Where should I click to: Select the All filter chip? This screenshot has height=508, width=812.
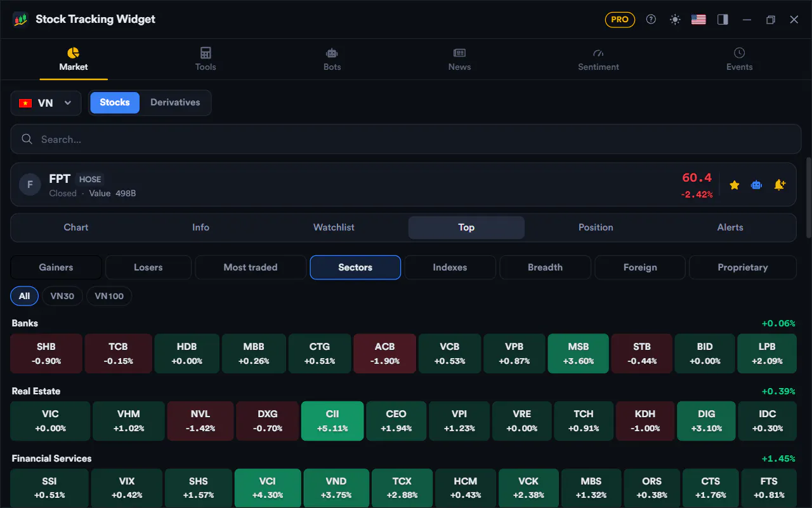click(24, 296)
